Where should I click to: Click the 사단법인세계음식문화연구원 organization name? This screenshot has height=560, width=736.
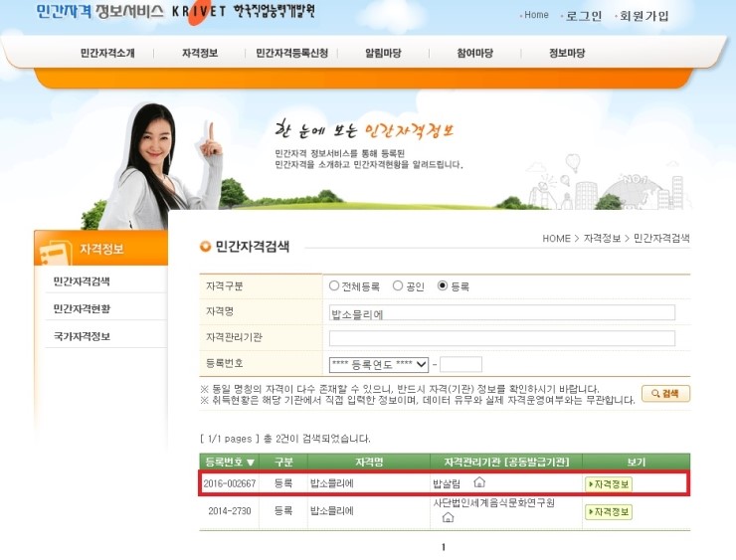493,503
